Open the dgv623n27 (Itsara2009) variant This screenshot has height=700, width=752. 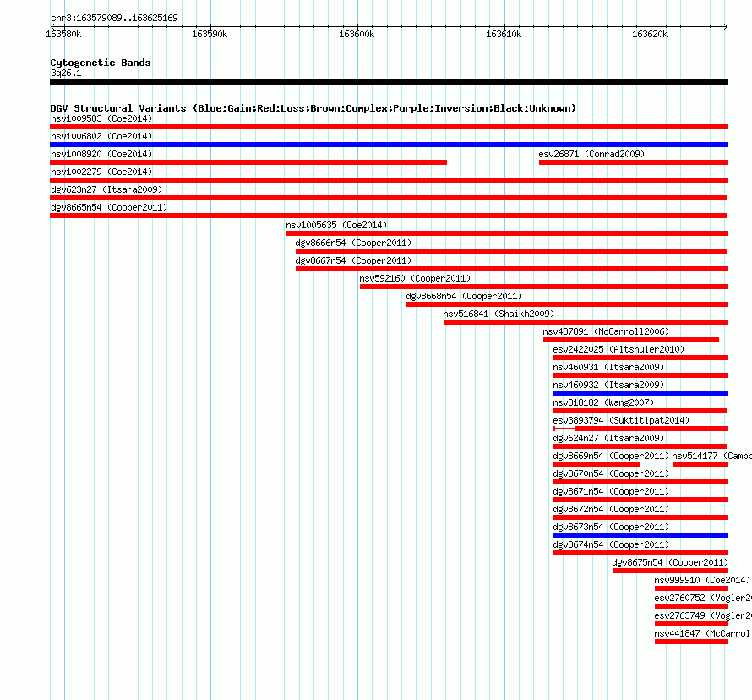pyautogui.click(x=106, y=189)
